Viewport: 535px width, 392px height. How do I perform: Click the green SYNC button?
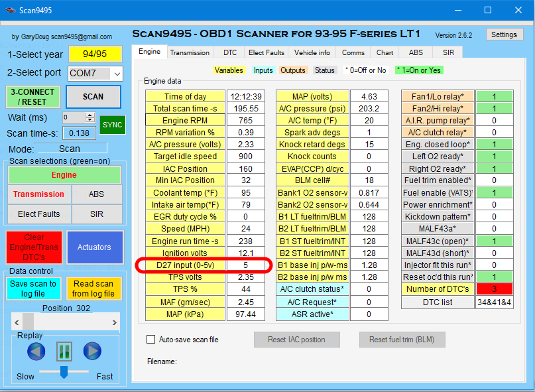pos(112,124)
